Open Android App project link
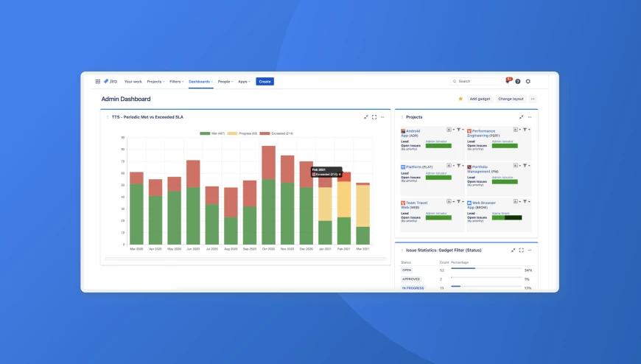641x364 pixels. pyautogui.click(x=410, y=133)
